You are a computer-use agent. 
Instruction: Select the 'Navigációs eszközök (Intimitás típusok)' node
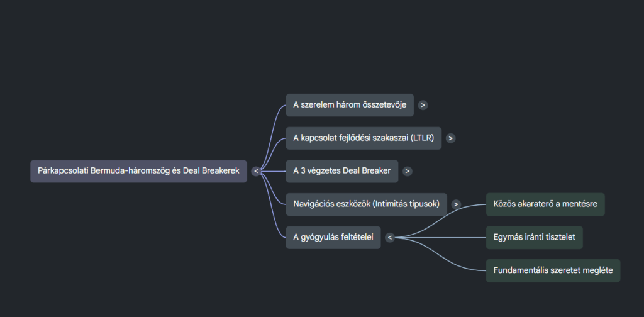(x=366, y=204)
